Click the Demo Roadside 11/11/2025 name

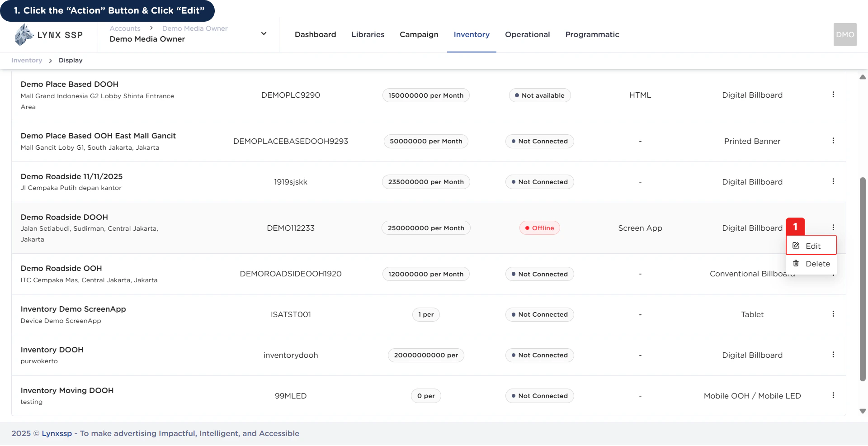[71, 176]
